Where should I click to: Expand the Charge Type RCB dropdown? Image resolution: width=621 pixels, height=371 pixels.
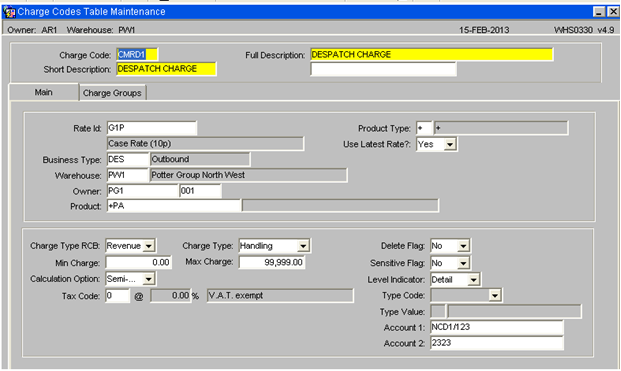click(149, 246)
